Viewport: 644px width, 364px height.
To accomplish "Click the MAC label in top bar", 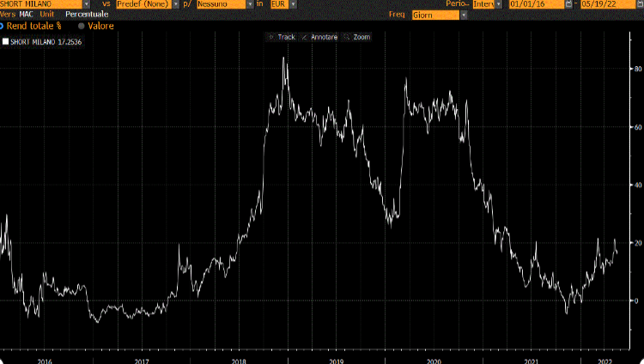I will coord(27,15).
